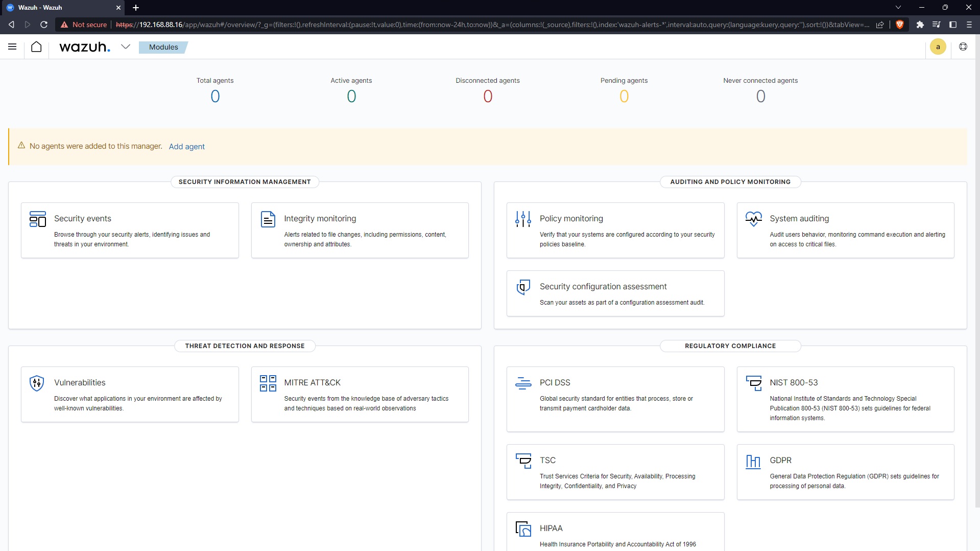Open the browser extensions puzzle icon

click(x=920, y=25)
